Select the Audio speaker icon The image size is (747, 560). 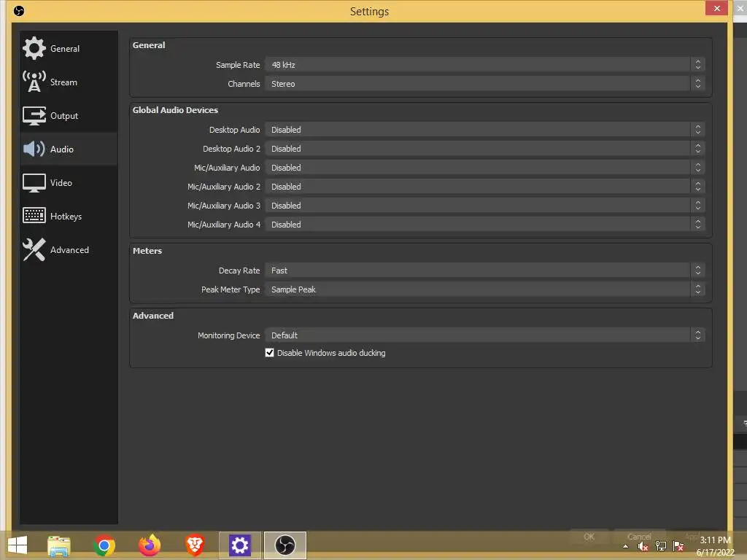click(x=34, y=149)
